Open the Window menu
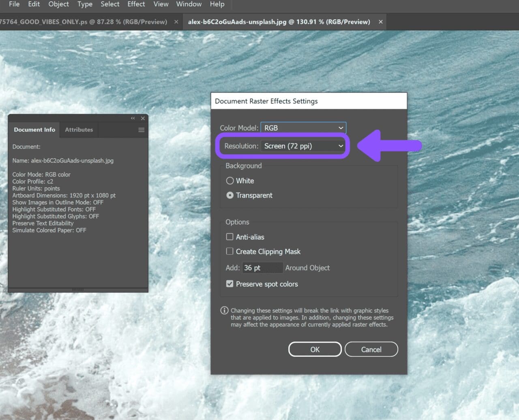Image resolution: width=519 pixels, height=420 pixels. 189,4
